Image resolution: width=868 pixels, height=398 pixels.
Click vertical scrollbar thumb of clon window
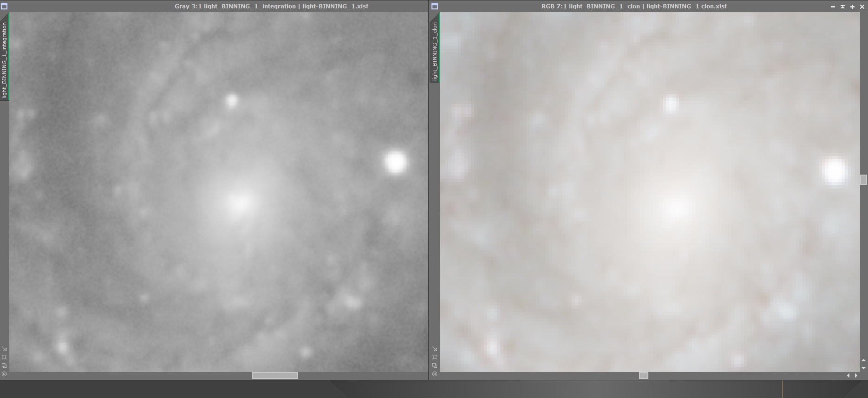(x=863, y=180)
